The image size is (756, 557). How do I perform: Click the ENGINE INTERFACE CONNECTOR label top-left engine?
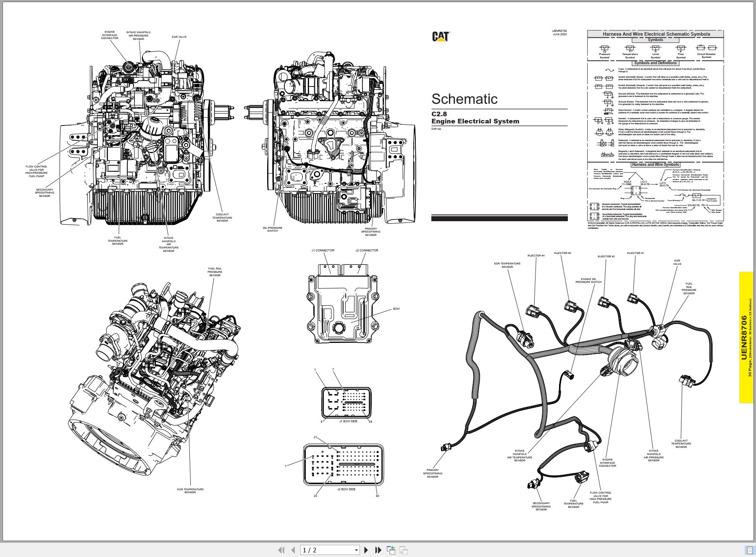[x=110, y=35]
